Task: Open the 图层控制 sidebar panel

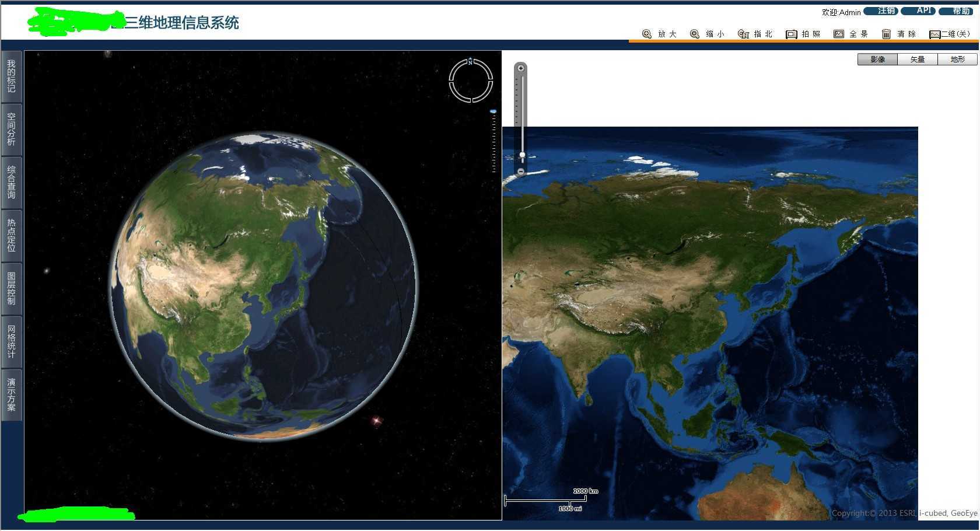Action: click(x=11, y=289)
